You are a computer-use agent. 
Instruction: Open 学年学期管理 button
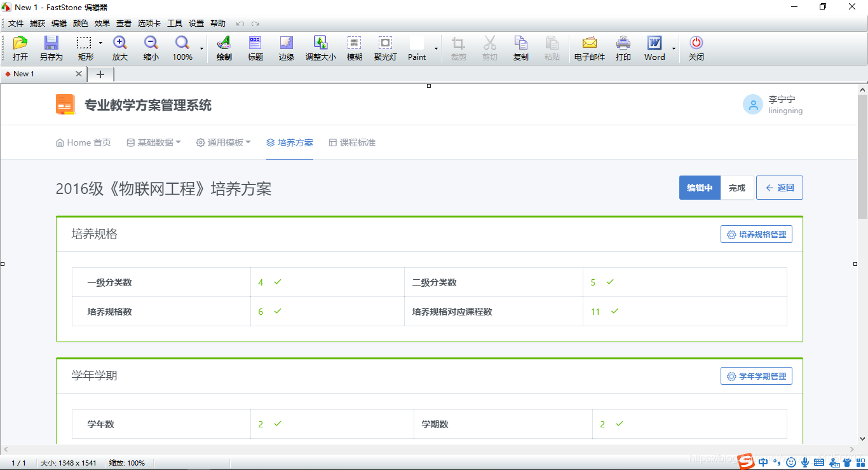tap(756, 376)
